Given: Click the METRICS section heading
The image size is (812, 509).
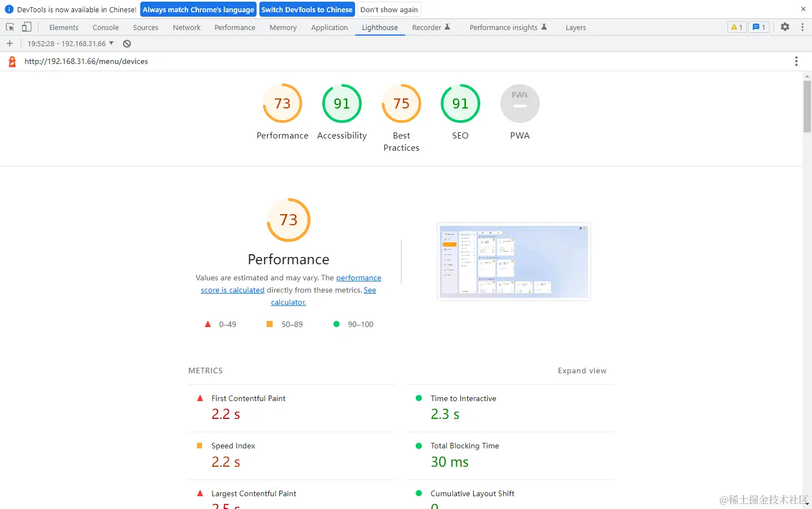Looking at the screenshot, I should 205,370.
